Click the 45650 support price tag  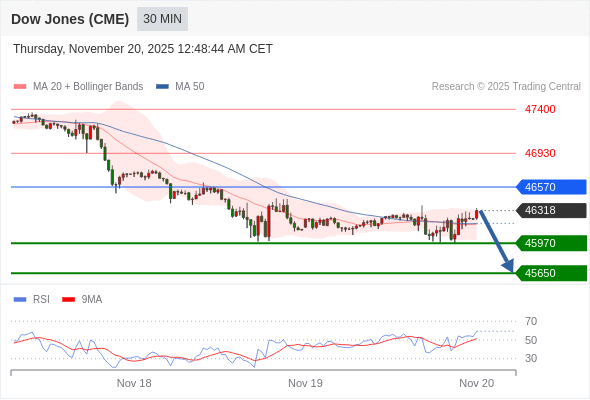tap(551, 273)
